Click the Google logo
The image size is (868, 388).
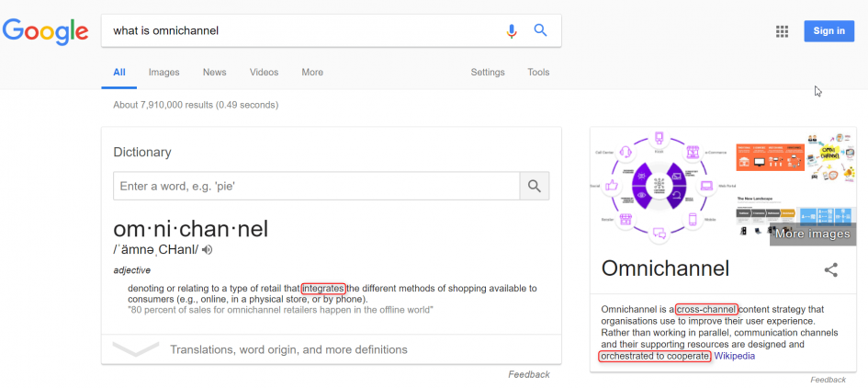pos(45,31)
